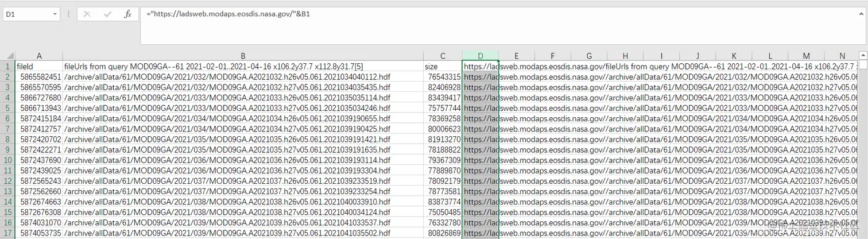Select column I header

pyautogui.click(x=661, y=56)
